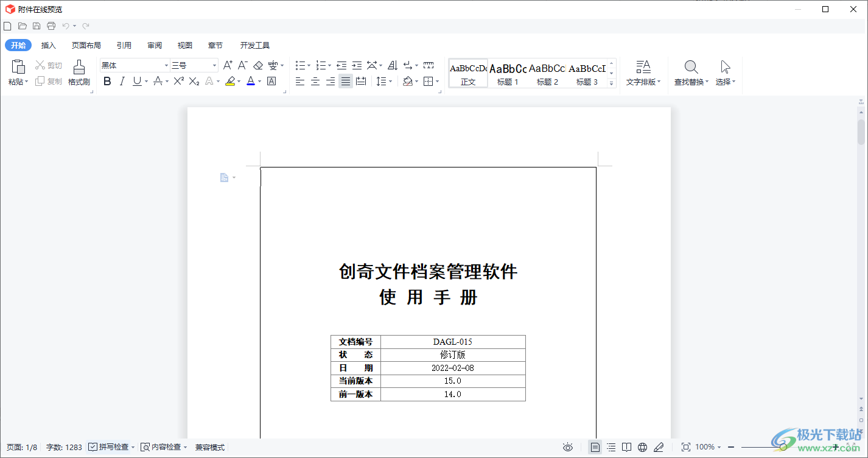Click the sort (A-Z arrow) icon

pos(393,65)
